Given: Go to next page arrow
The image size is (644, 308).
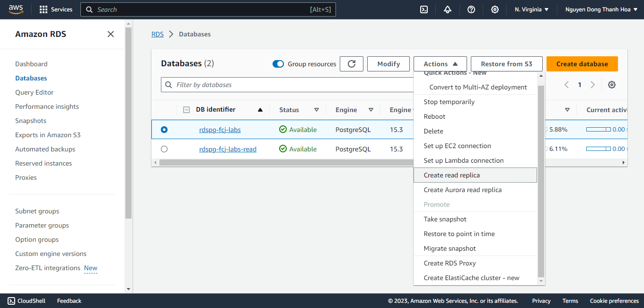Looking at the screenshot, I should [593, 85].
